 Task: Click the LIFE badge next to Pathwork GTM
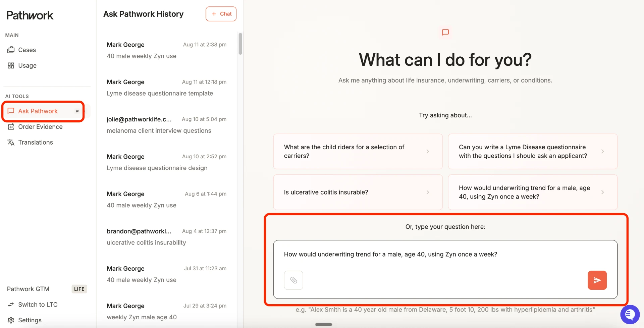click(x=79, y=289)
